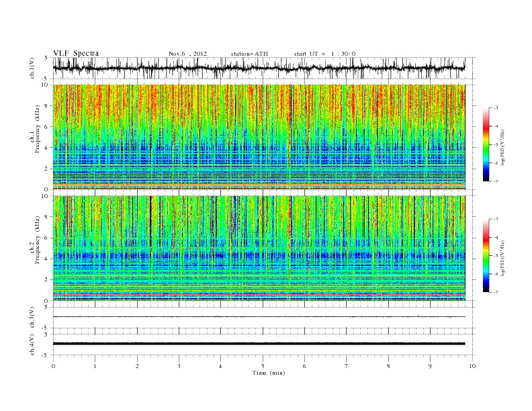Viewport: 532px width, 411px height.
Task: Click the "-6" tick on ch.2 colorbar
Action: click(x=496, y=274)
